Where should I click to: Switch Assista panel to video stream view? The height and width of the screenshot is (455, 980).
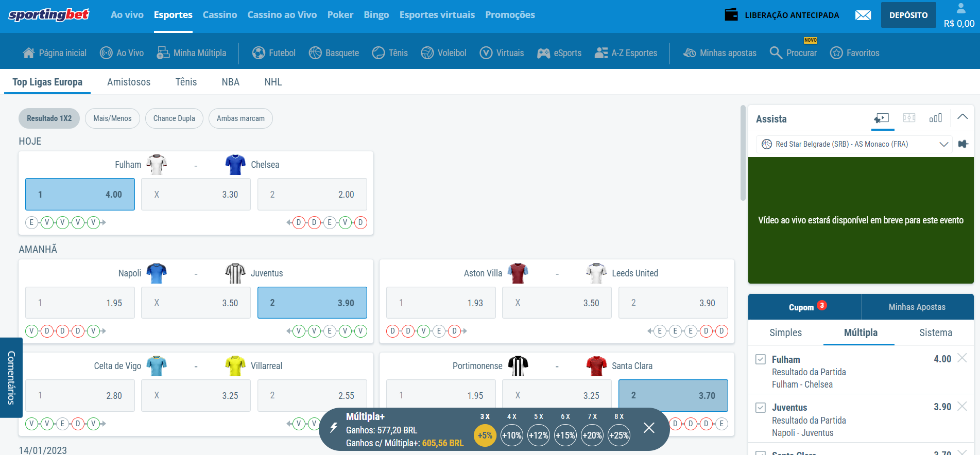882,118
